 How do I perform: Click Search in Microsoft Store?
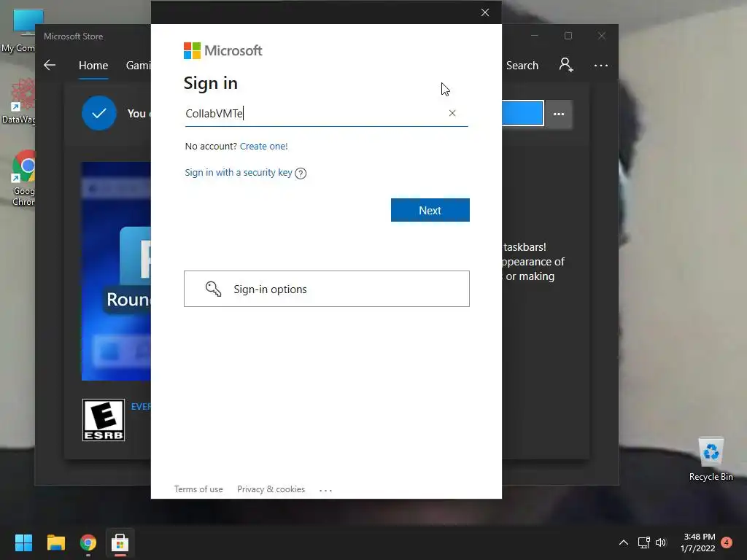coord(522,65)
